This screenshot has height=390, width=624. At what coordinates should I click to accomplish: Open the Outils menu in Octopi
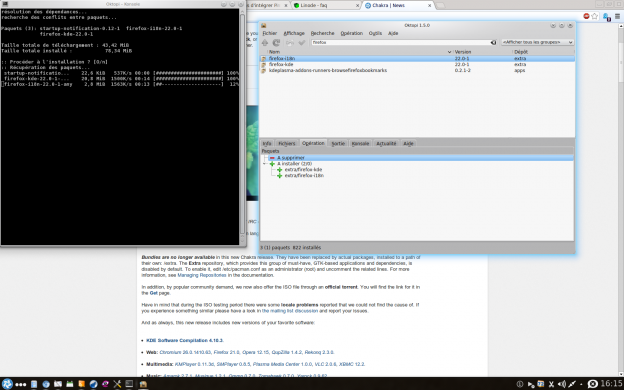point(375,33)
